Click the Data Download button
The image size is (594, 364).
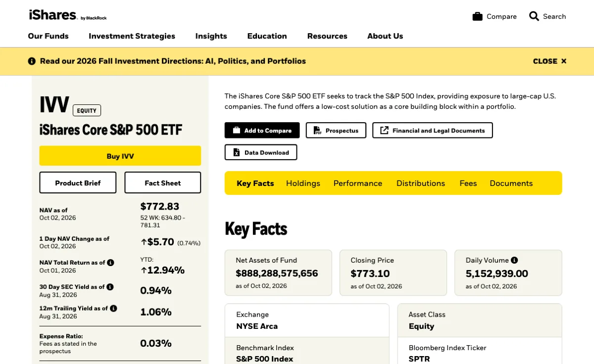(x=261, y=152)
